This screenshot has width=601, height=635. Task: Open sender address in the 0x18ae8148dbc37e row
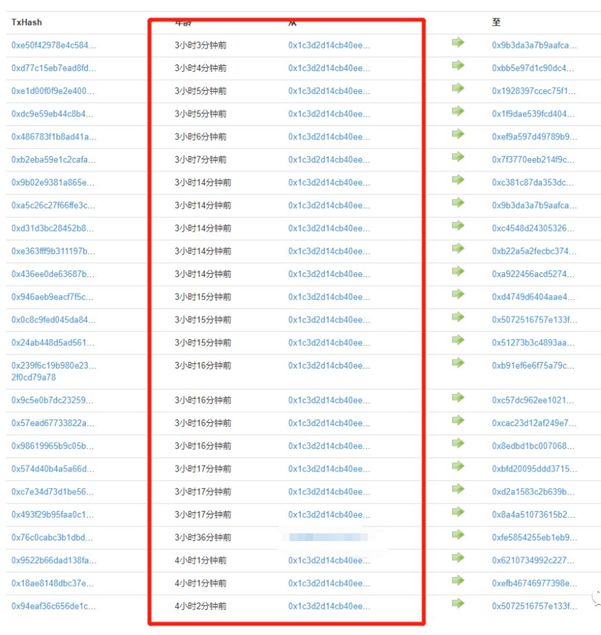point(329,583)
